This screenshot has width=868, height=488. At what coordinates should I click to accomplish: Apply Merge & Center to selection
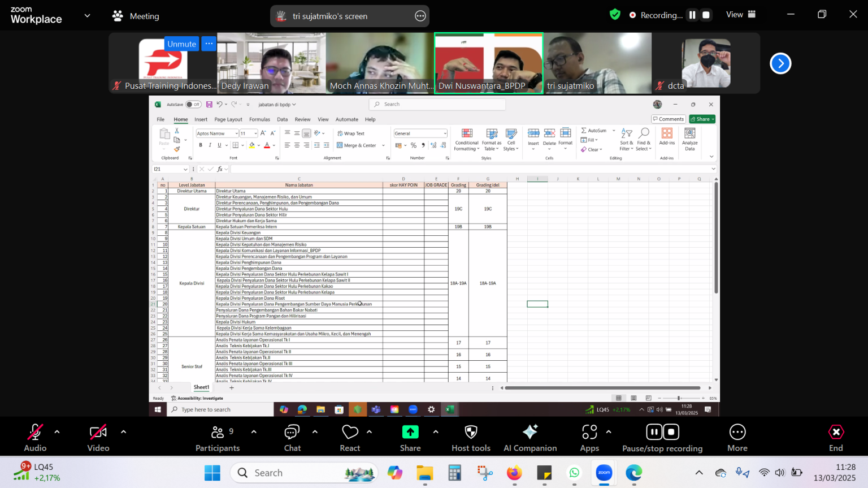pos(356,145)
